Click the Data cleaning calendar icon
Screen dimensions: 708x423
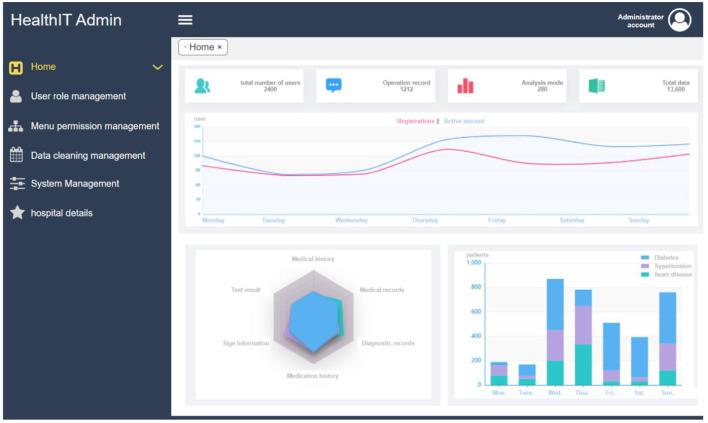(16, 155)
